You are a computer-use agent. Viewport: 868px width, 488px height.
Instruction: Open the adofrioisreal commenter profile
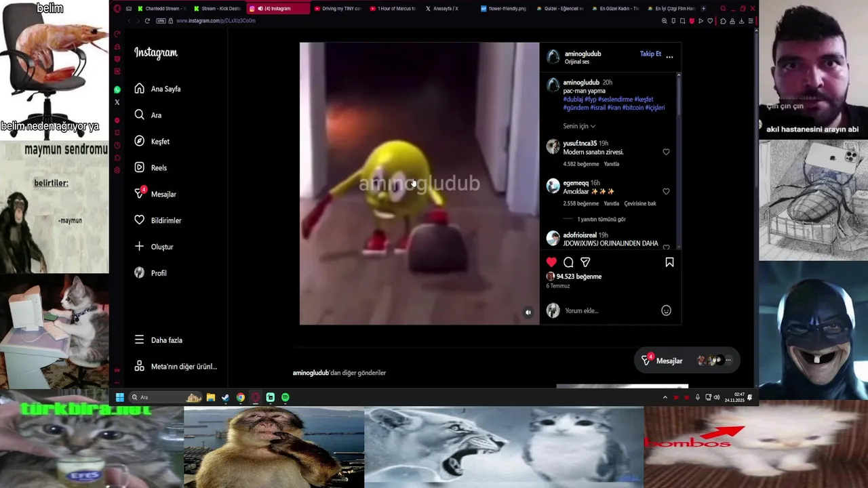click(580, 235)
